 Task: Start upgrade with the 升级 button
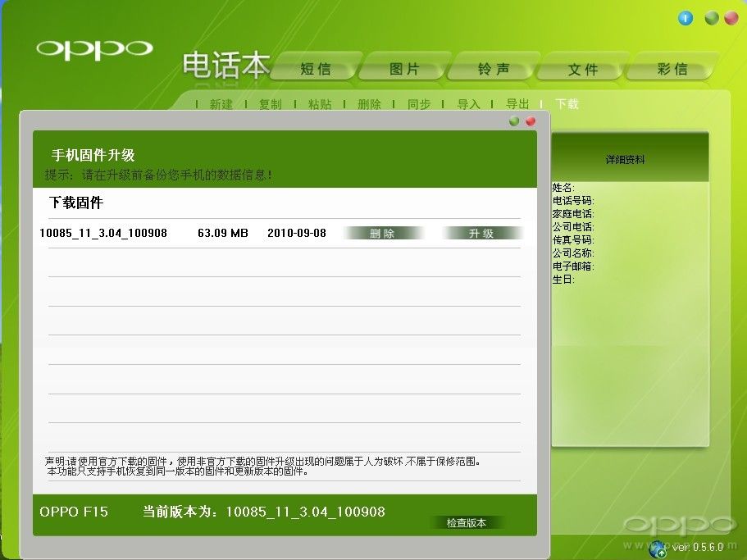(482, 234)
